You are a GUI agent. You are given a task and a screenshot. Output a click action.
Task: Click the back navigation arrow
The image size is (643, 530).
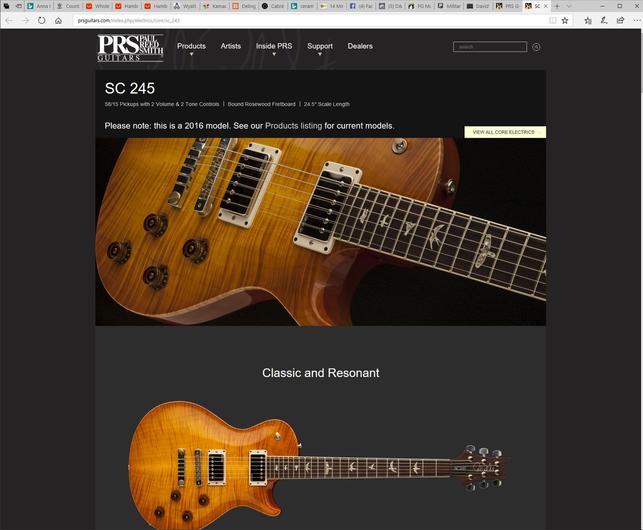[9, 20]
